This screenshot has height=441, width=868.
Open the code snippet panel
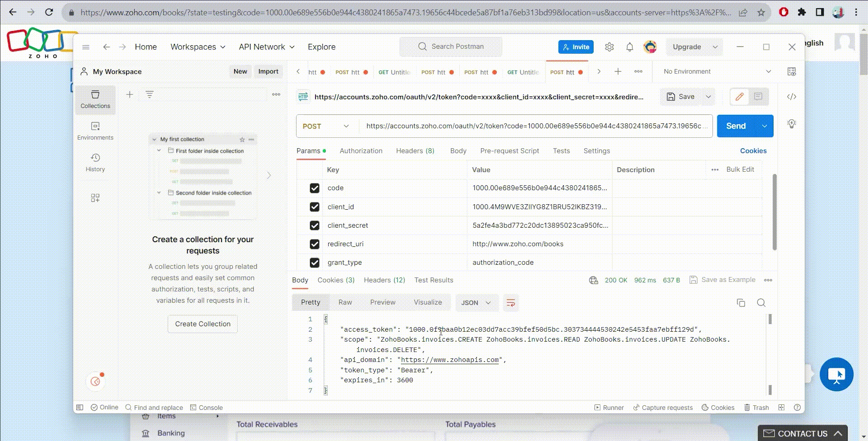click(791, 97)
